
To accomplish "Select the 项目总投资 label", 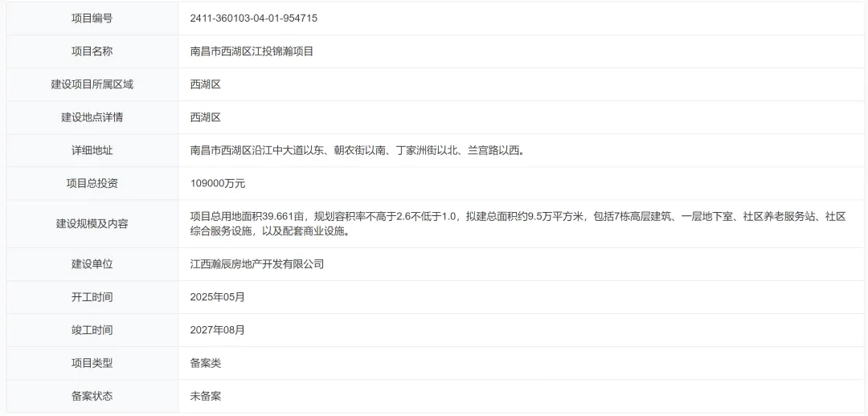I will tap(92, 184).
